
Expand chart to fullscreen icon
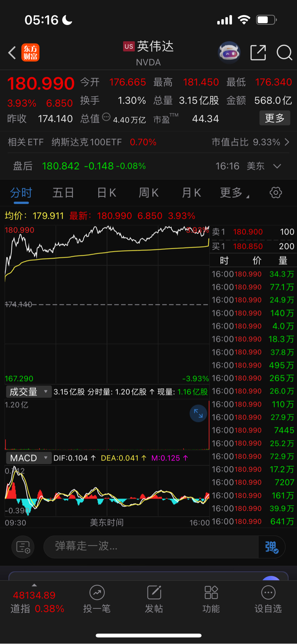(x=198, y=414)
